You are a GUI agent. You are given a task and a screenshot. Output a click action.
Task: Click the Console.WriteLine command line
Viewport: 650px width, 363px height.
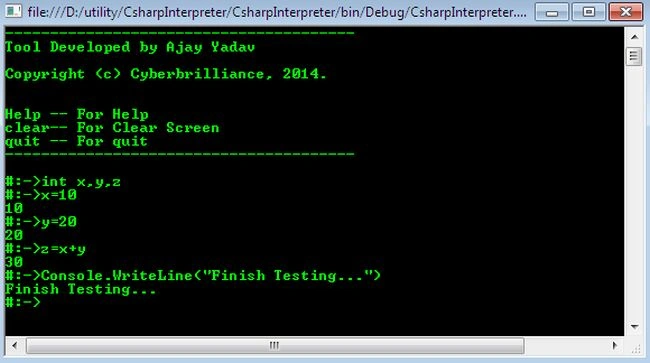click(x=193, y=276)
